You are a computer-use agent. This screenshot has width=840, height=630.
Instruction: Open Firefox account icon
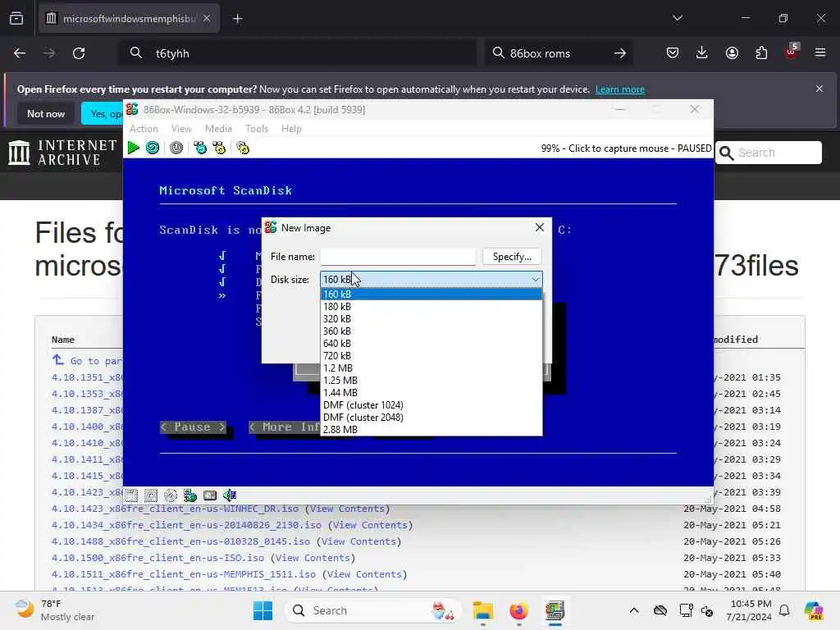click(x=732, y=52)
